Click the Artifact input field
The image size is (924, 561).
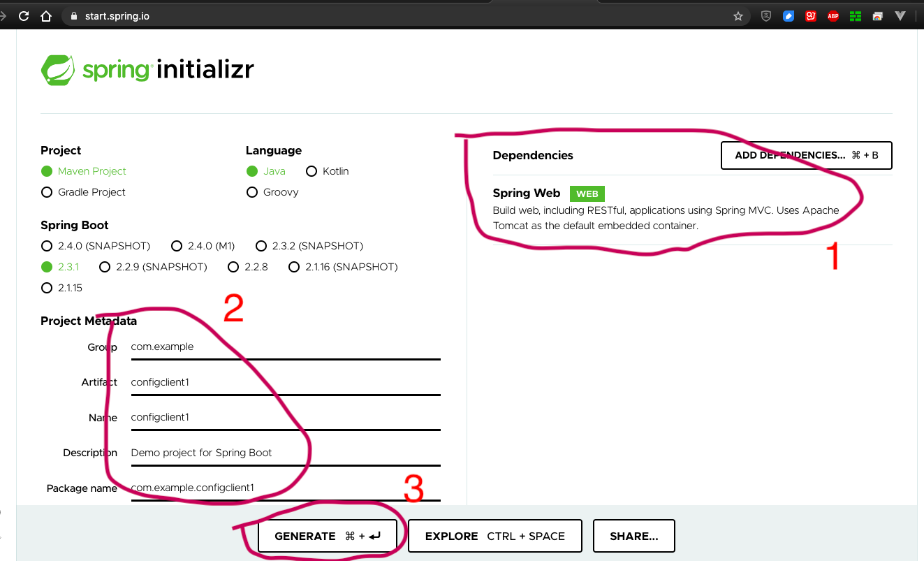pyautogui.click(x=286, y=382)
